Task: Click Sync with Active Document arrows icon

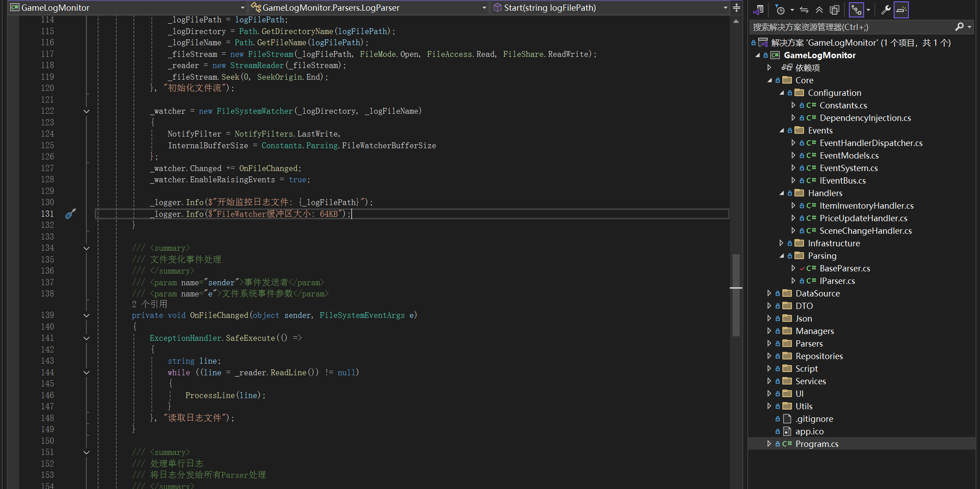Action: [804, 10]
